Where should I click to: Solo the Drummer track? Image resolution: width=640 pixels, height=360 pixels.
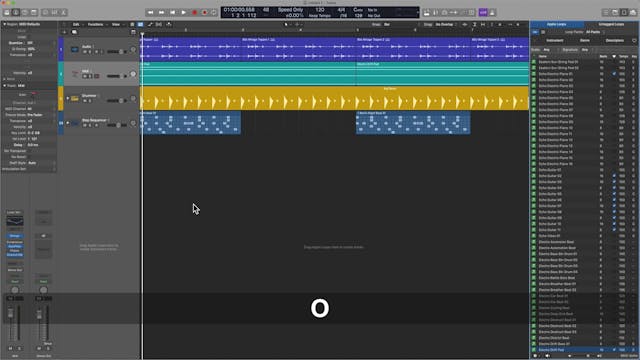click(90, 101)
